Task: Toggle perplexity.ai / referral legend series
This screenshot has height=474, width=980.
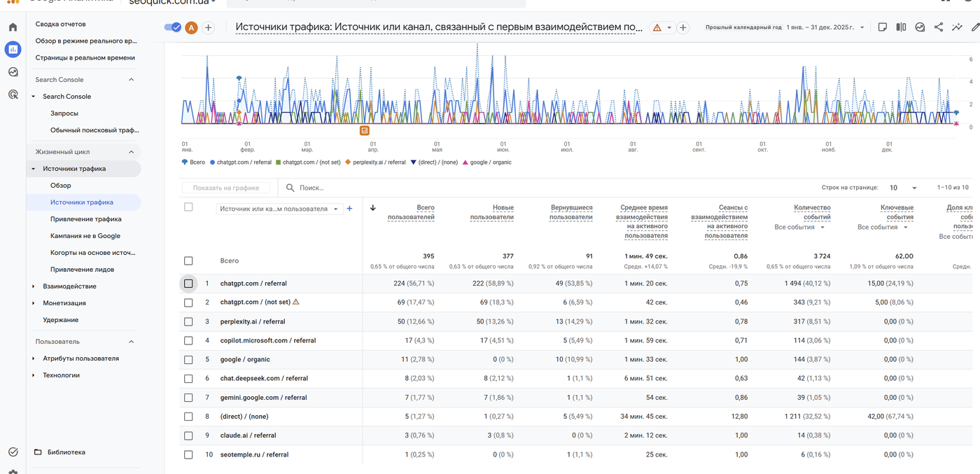Action: pos(375,162)
